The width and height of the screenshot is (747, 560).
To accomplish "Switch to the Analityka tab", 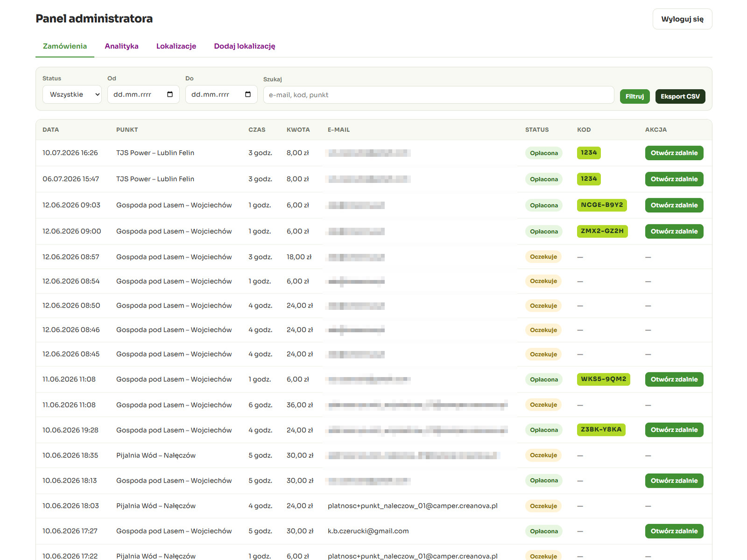I will (x=121, y=46).
